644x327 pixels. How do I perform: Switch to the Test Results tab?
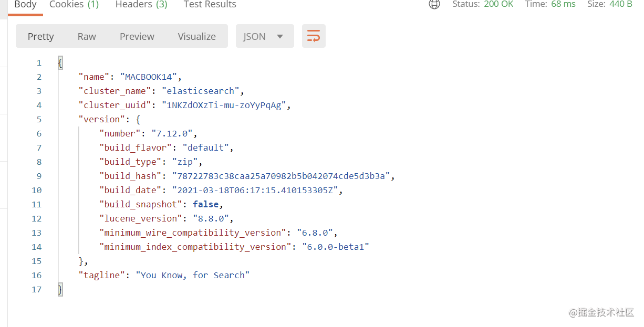(210, 5)
